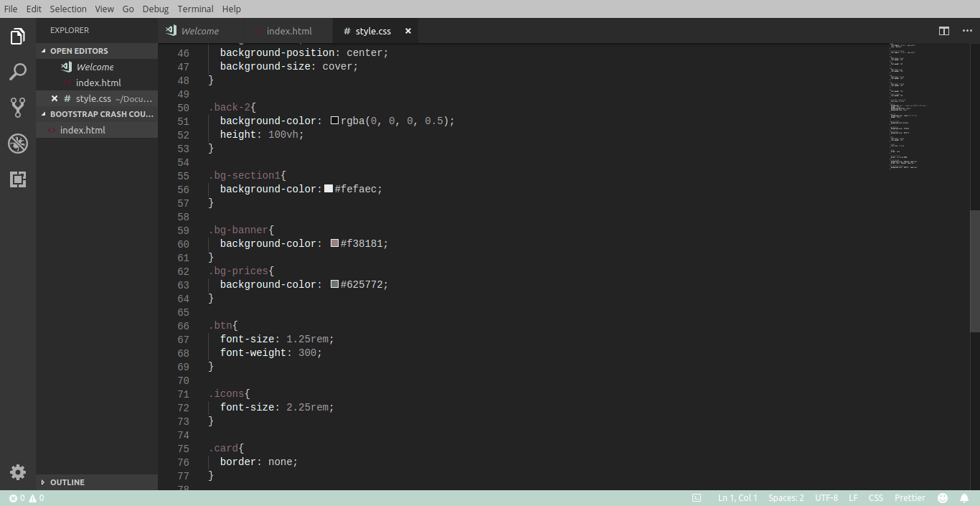Open the Manage gear icon

point(17,472)
